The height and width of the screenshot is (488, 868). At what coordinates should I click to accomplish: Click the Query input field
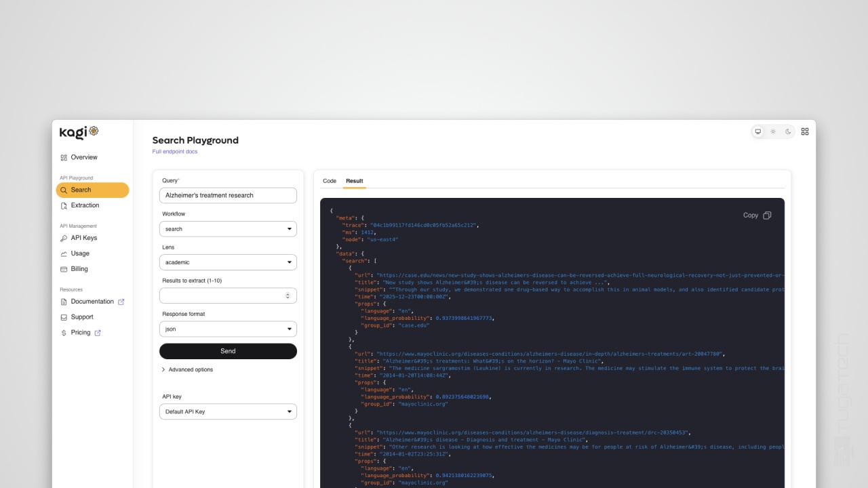pyautogui.click(x=228, y=195)
